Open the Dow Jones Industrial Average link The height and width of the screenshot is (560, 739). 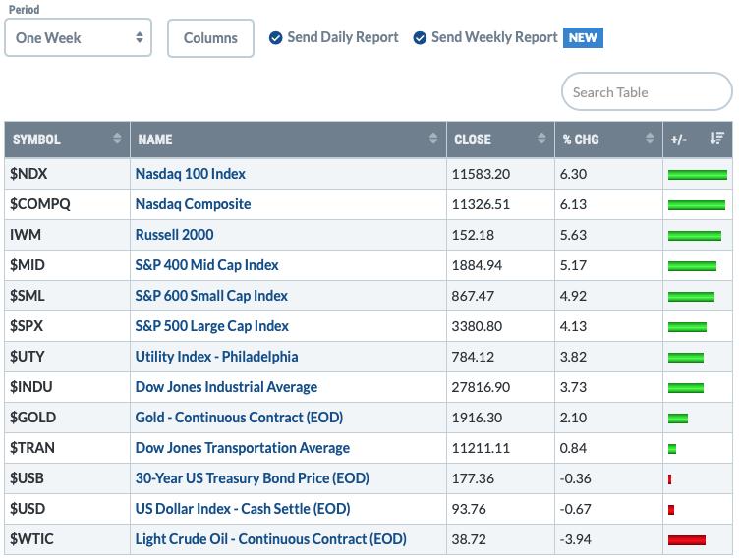click(226, 387)
